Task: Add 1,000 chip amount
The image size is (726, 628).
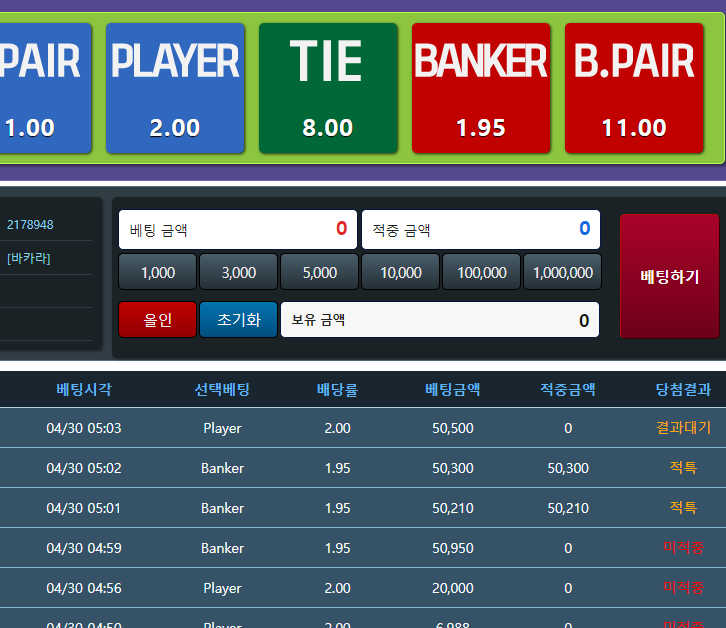Action: [157, 272]
